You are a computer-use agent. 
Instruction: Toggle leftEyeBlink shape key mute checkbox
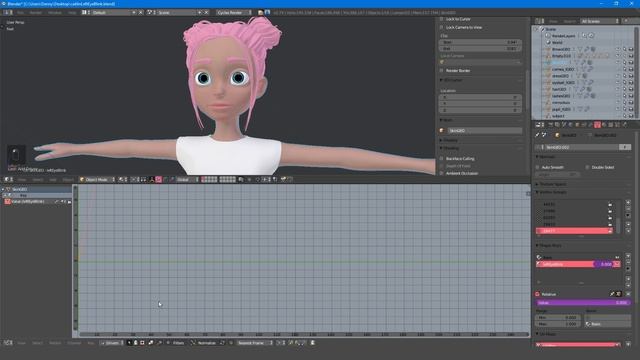click(618, 264)
